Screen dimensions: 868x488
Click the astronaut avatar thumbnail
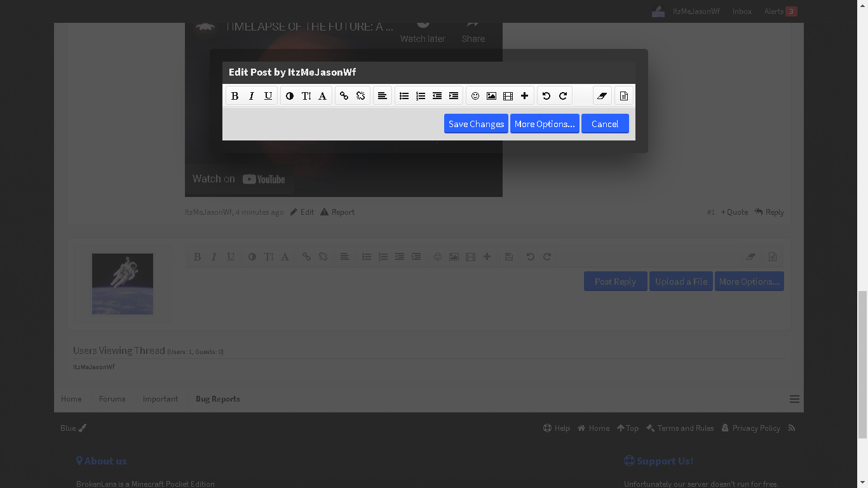[x=123, y=284]
